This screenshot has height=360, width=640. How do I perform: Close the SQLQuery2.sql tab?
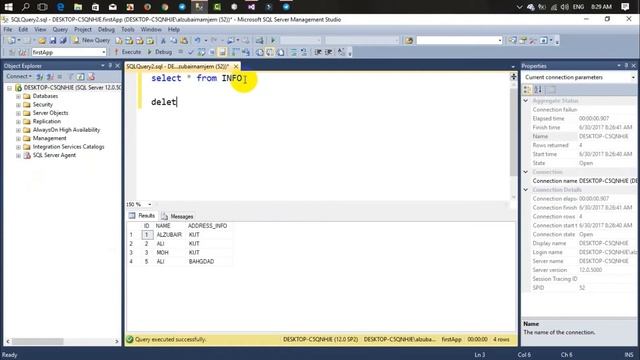236,66
